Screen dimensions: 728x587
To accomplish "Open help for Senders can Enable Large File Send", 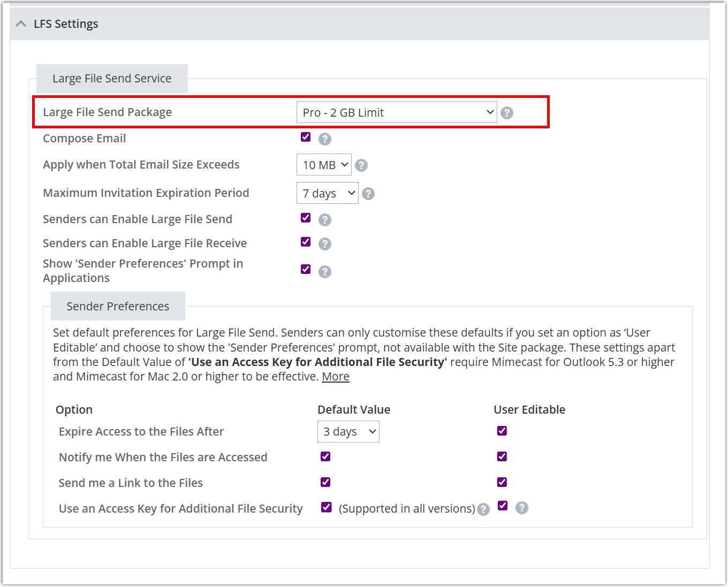I will pos(325,219).
